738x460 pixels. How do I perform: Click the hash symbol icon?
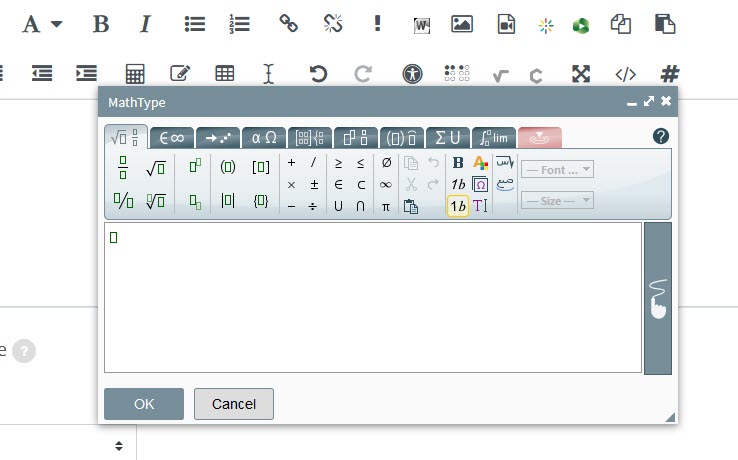click(670, 74)
